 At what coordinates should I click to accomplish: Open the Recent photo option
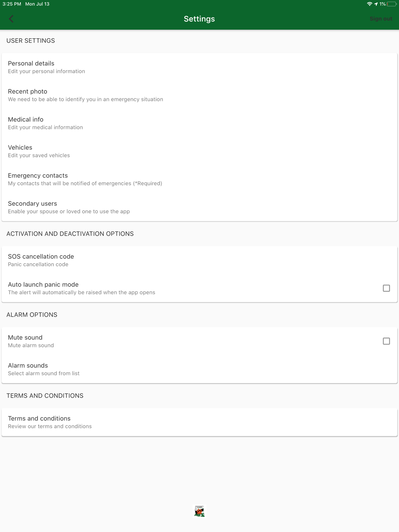[199, 95]
